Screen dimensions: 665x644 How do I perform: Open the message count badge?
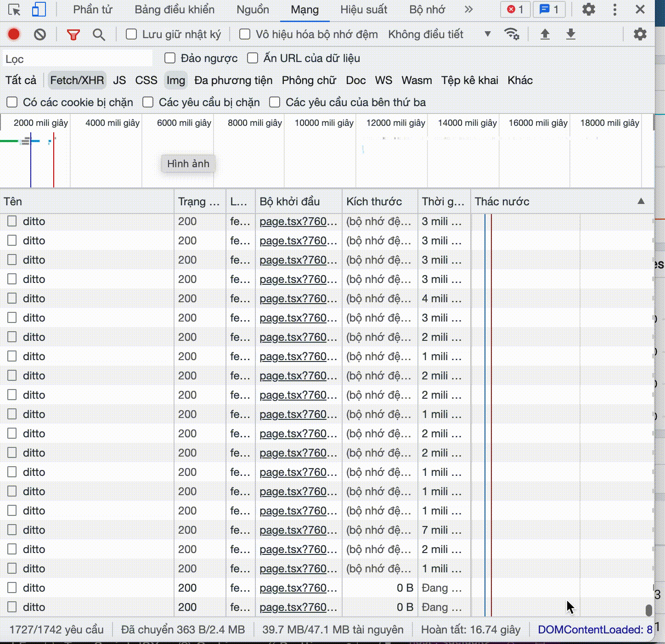[x=549, y=9]
